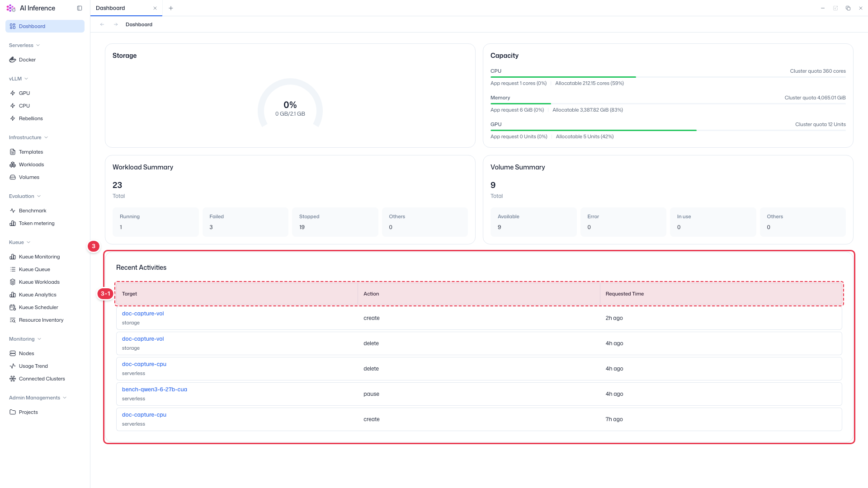Click the storage 0% usage gauge
The height and width of the screenshot is (488, 868).
click(290, 103)
